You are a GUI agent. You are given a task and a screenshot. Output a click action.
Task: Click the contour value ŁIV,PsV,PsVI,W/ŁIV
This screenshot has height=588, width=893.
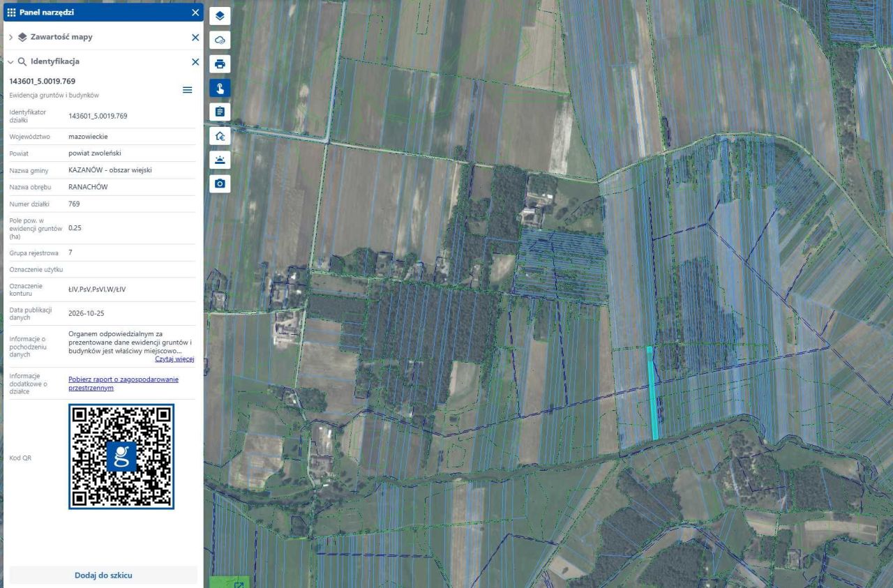click(x=97, y=289)
